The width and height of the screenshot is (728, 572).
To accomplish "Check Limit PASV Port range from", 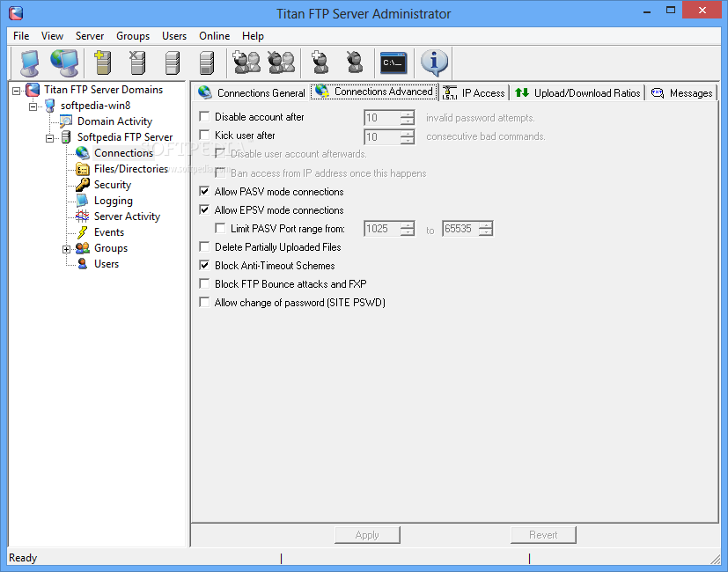I will pos(220,229).
